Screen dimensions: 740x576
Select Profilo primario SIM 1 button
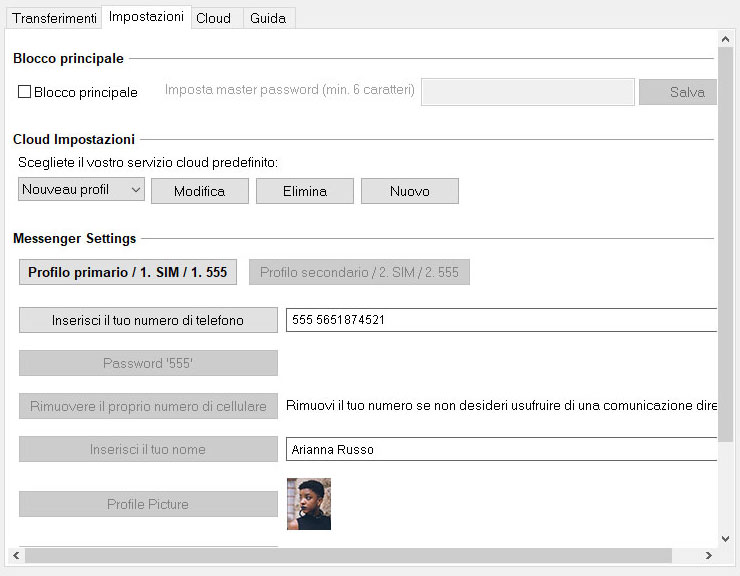click(128, 272)
